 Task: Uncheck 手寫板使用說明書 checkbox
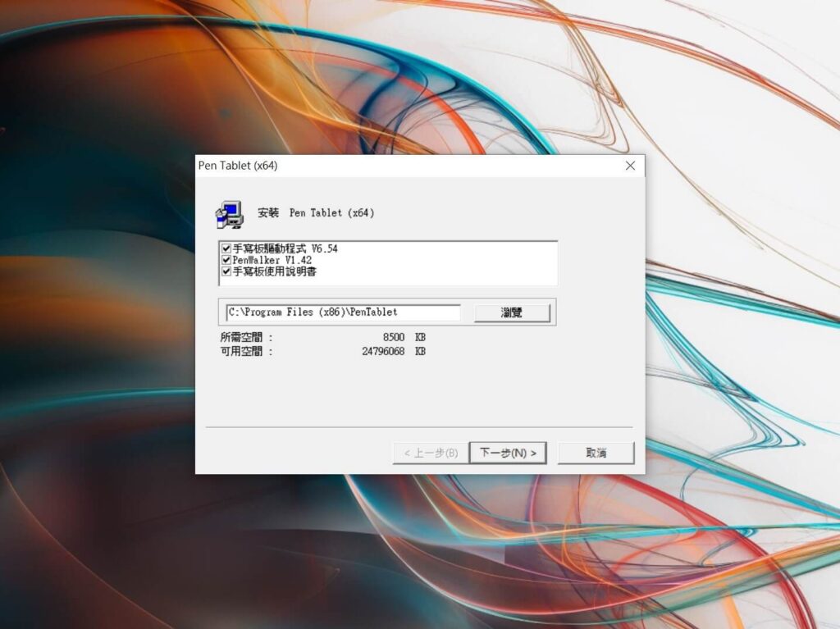(x=226, y=271)
